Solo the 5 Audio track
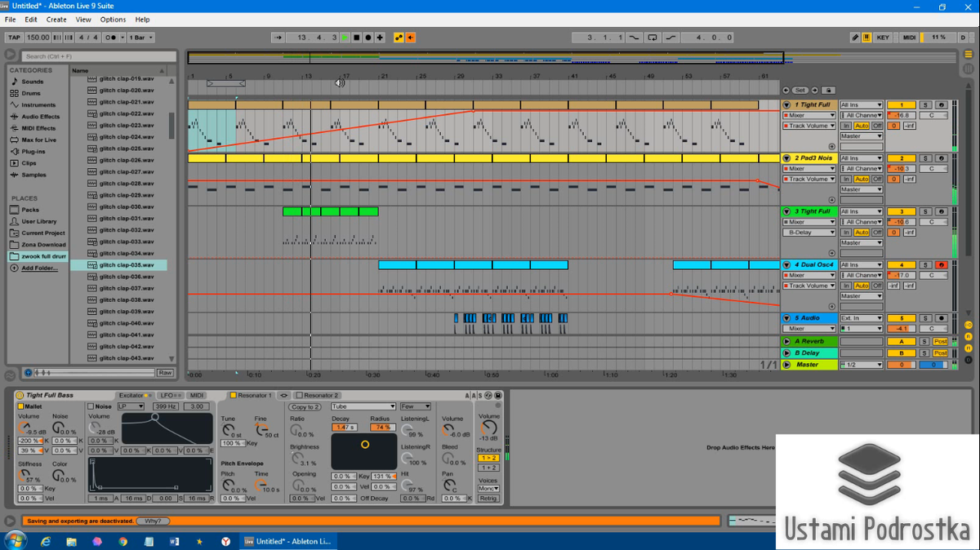 point(925,318)
